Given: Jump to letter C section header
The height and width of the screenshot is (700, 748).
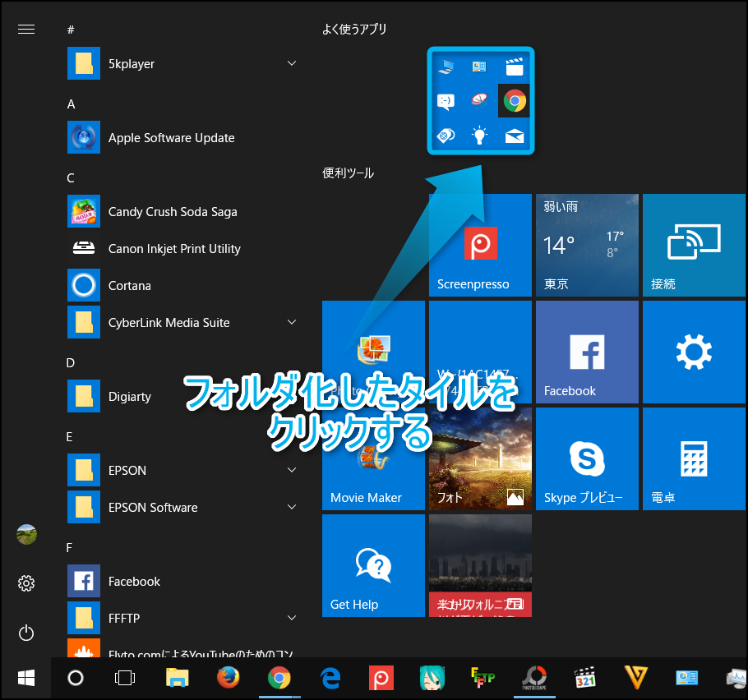Looking at the screenshot, I should point(71,177).
